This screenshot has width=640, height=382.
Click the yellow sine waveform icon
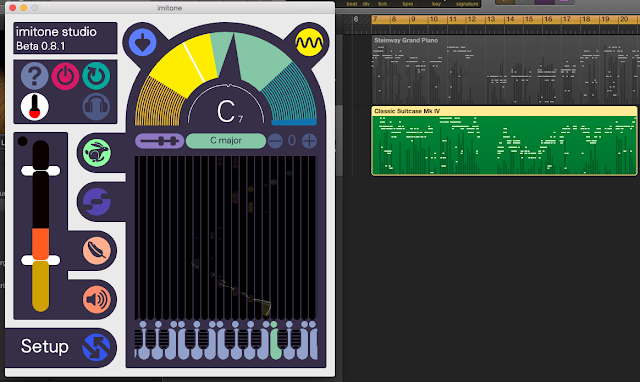click(309, 42)
